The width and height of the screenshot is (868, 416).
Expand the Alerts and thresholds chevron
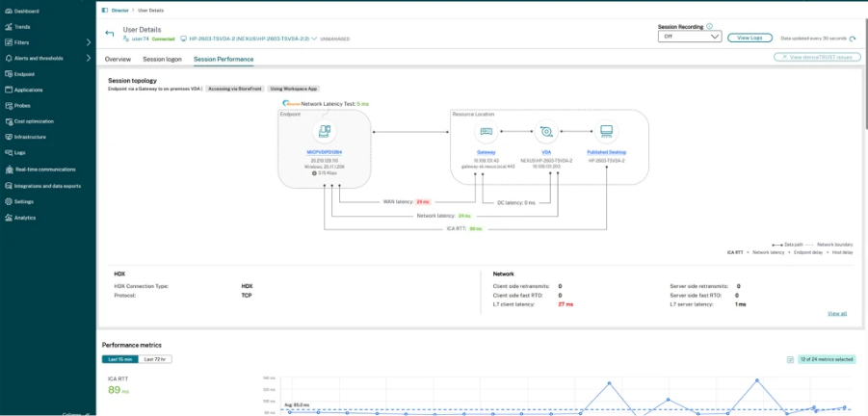(x=89, y=58)
